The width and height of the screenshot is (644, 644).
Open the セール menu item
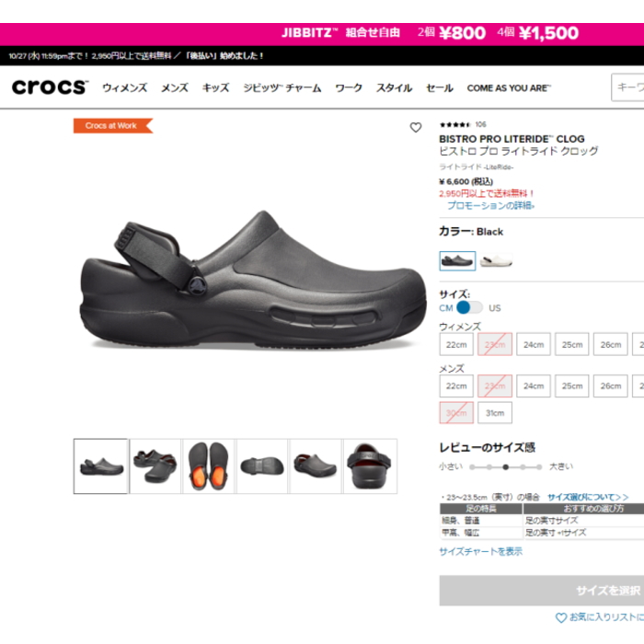click(440, 88)
